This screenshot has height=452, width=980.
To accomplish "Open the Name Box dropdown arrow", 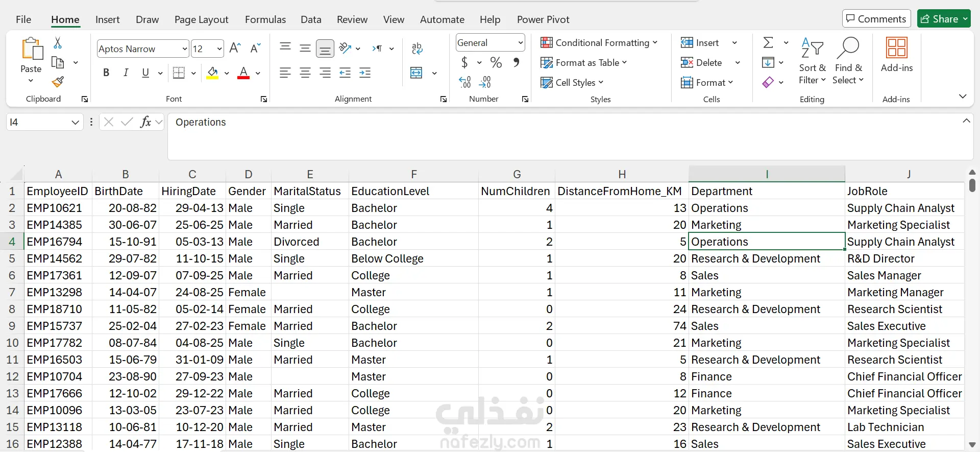I will [x=75, y=122].
